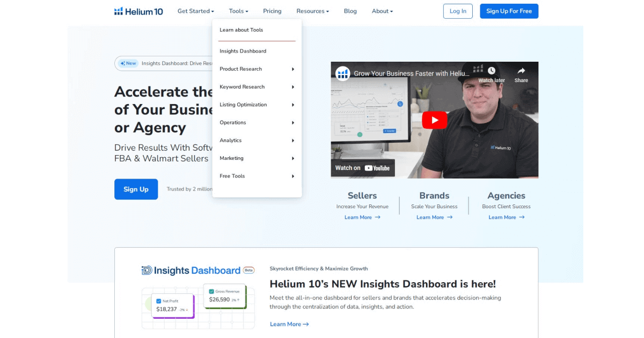Click the Sellers heading

point(362,196)
